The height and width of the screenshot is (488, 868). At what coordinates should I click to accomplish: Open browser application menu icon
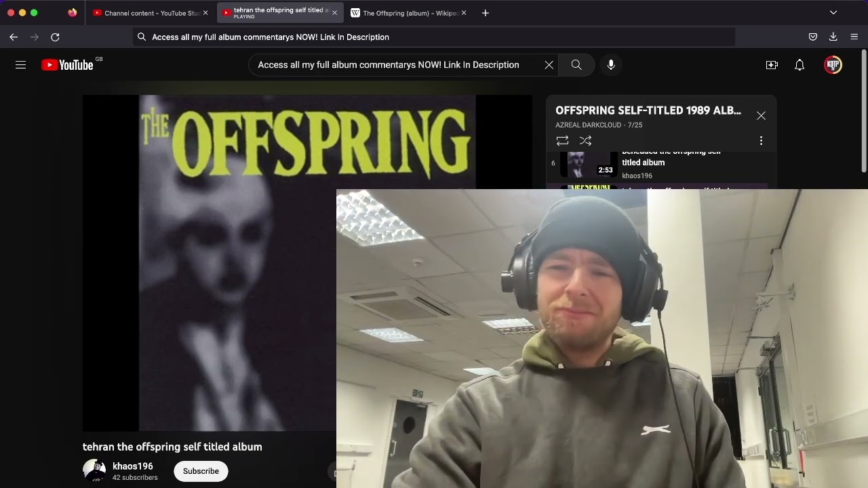coord(854,37)
